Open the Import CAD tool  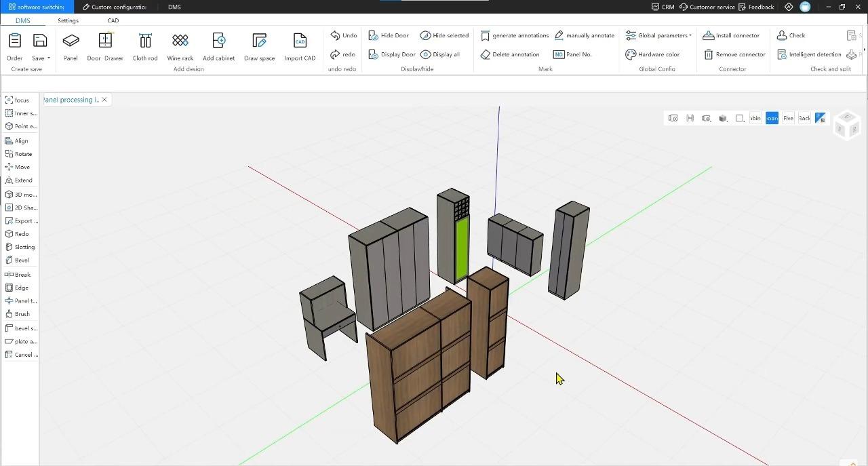pos(300,46)
